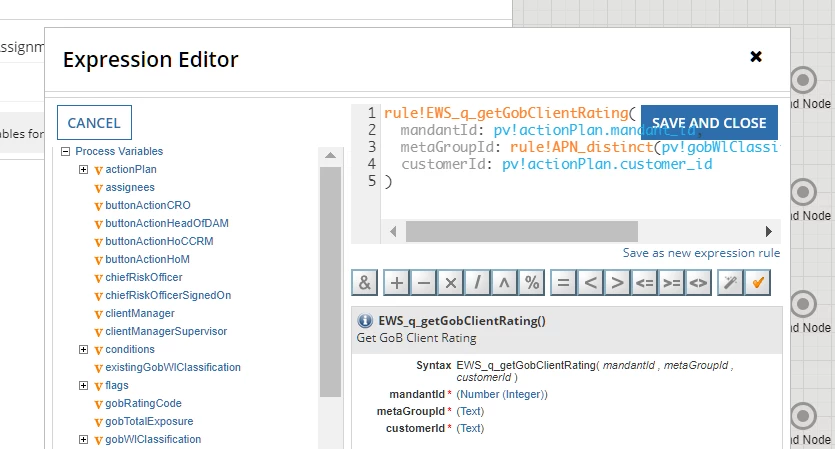Insert the less-than-or-equal operator
The width and height of the screenshot is (835, 449).
pyautogui.click(x=644, y=282)
